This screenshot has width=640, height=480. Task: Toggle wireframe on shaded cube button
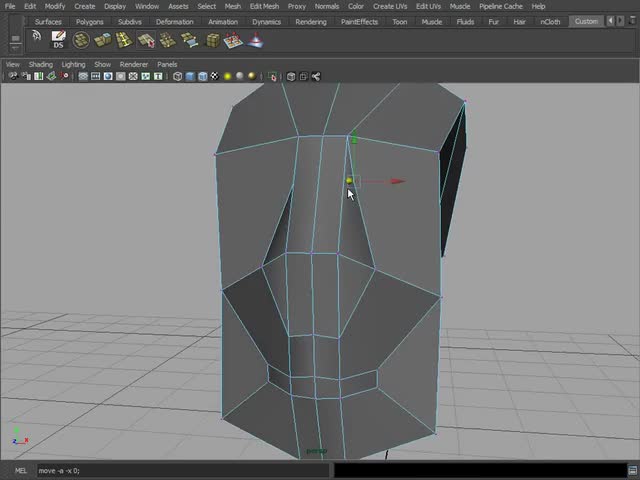(202, 76)
